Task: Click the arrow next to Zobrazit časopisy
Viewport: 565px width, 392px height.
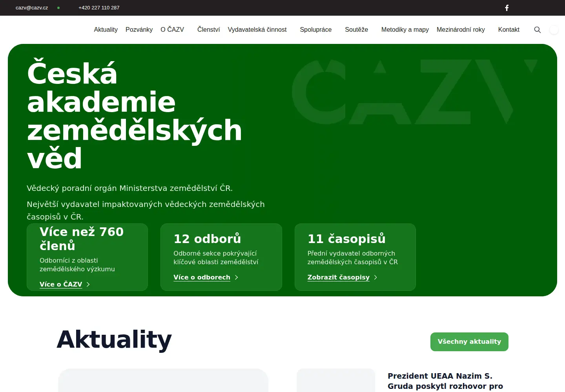Action: (x=375, y=278)
